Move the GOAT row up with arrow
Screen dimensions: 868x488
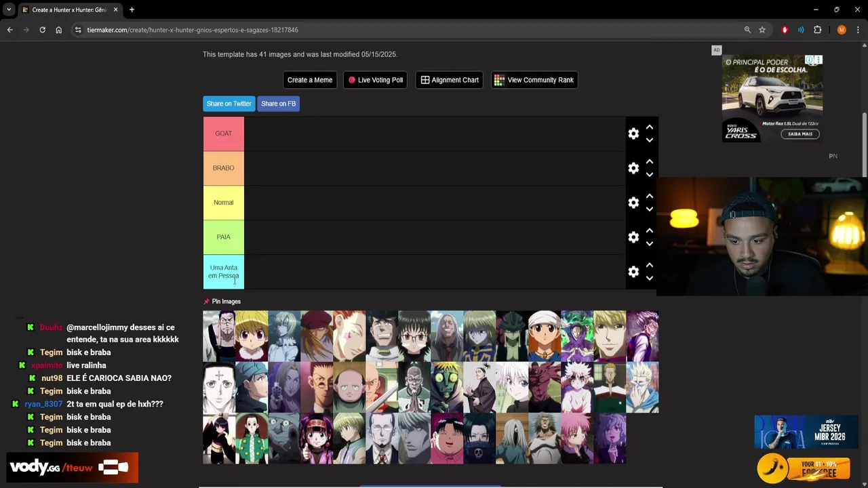pyautogui.click(x=649, y=127)
